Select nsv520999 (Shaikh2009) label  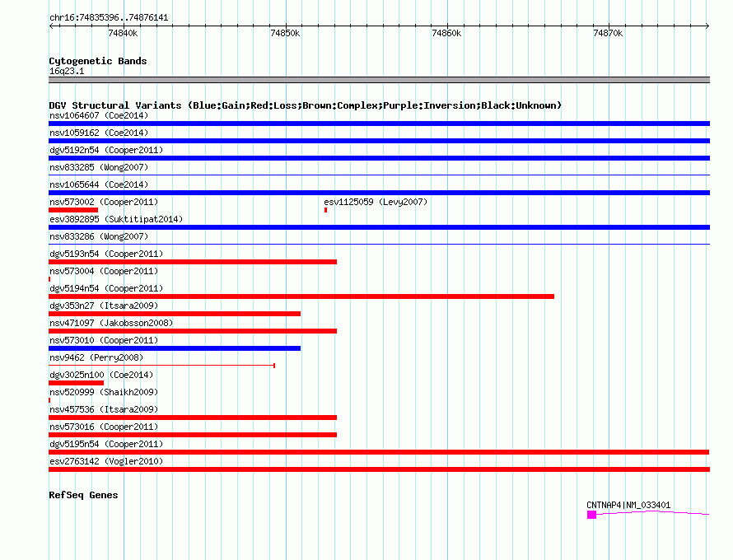point(104,392)
